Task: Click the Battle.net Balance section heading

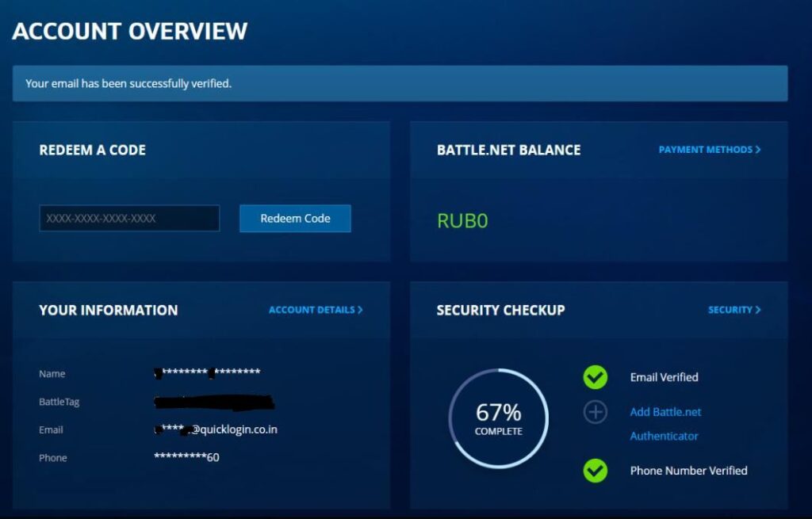Action: click(508, 150)
